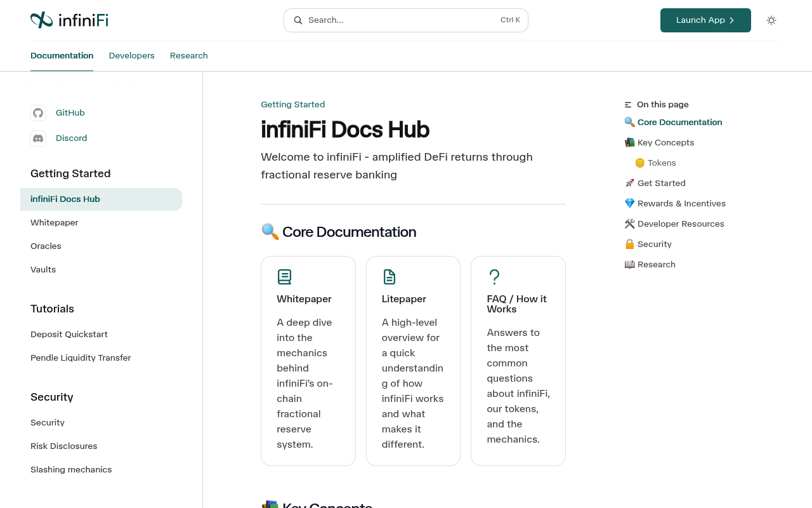Image resolution: width=812 pixels, height=508 pixels.
Task: Open Deposit Quickstart tutorial
Action: tap(69, 335)
